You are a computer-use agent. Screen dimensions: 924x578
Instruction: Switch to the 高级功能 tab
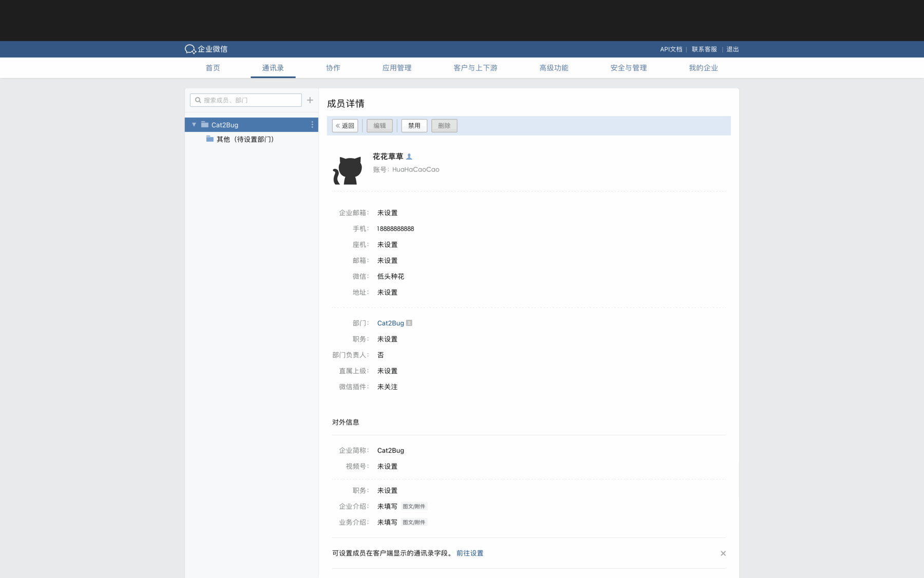pos(554,68)
